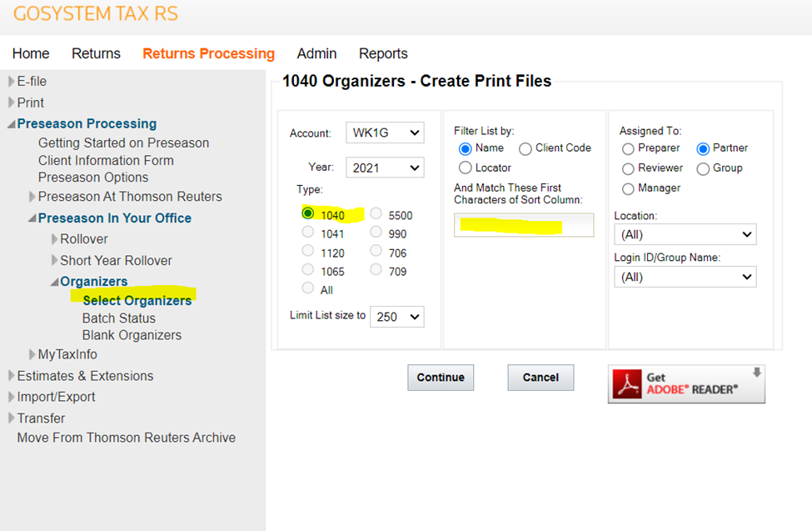812x531 pixels.
Task: Click the Cancel button
Action: coord(541,378)
